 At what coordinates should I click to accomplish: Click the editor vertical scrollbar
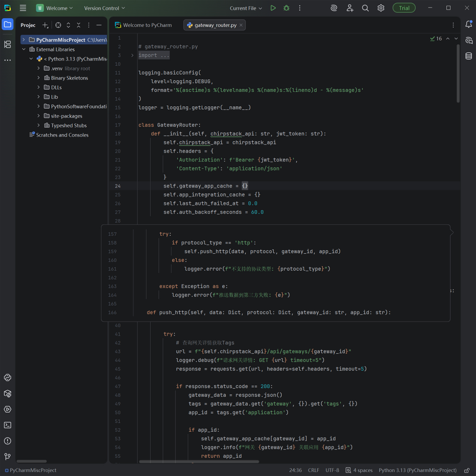pos(458,73)
